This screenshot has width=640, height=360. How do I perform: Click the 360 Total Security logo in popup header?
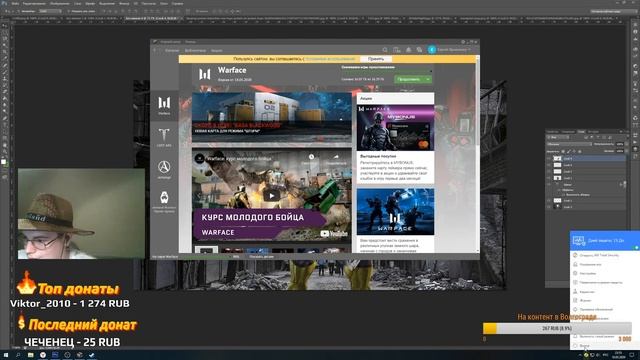click(x=579, y=241)
